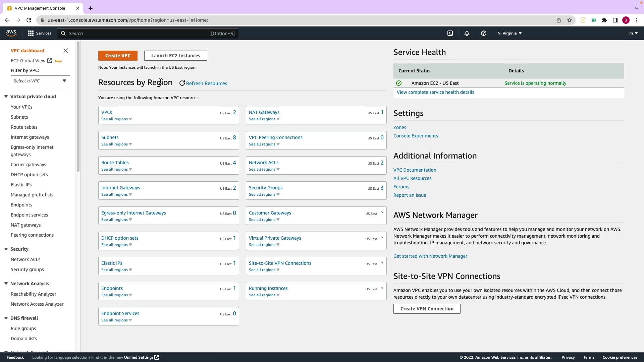Bookmark page with star icon
This screenshot has width=644, height=362.
click(x=569, y=20)
